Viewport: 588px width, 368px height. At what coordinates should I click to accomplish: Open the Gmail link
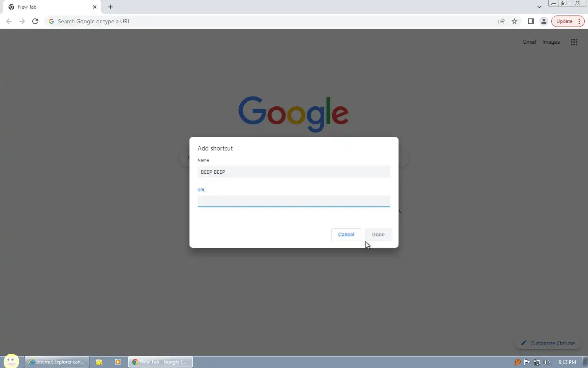529,42
